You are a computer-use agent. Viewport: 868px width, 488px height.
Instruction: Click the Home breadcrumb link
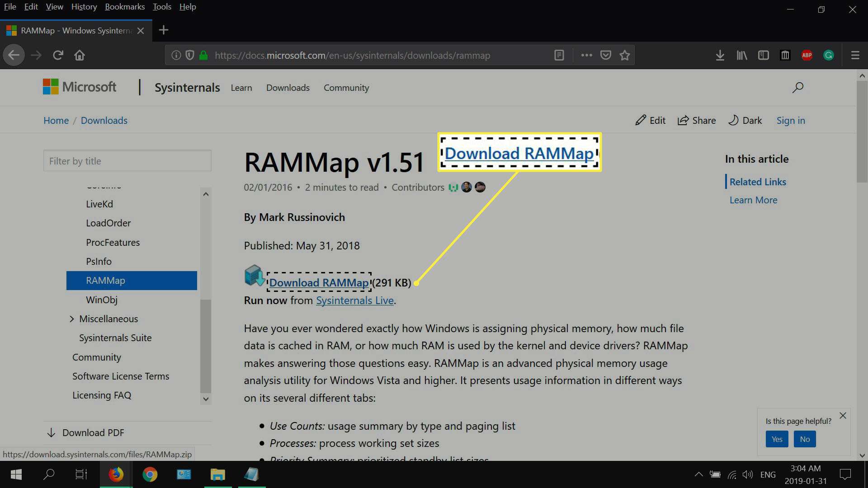point(56,120)
